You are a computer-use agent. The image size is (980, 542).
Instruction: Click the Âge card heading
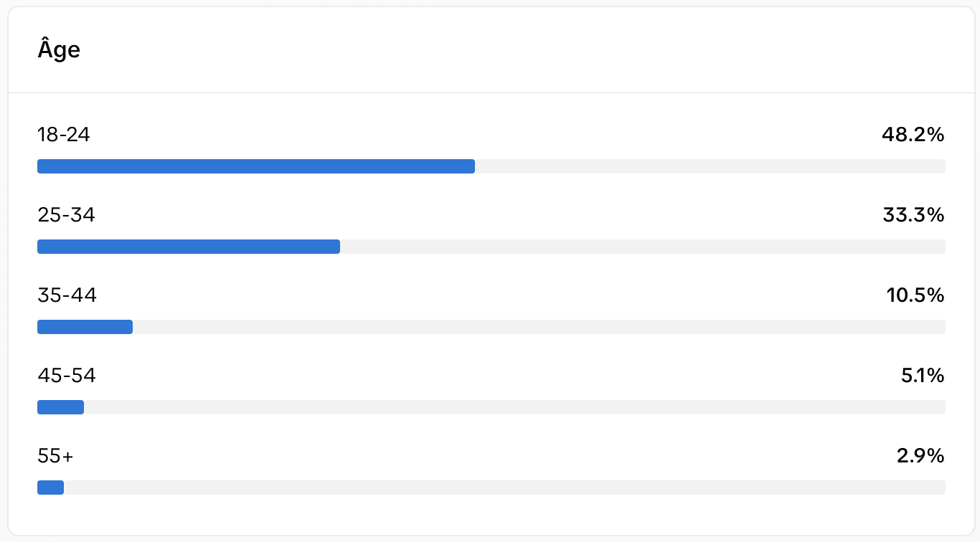[59, 50]
